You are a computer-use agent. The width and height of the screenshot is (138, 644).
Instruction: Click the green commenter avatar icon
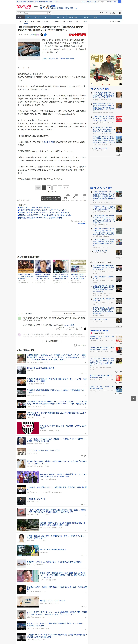[19, 318]
